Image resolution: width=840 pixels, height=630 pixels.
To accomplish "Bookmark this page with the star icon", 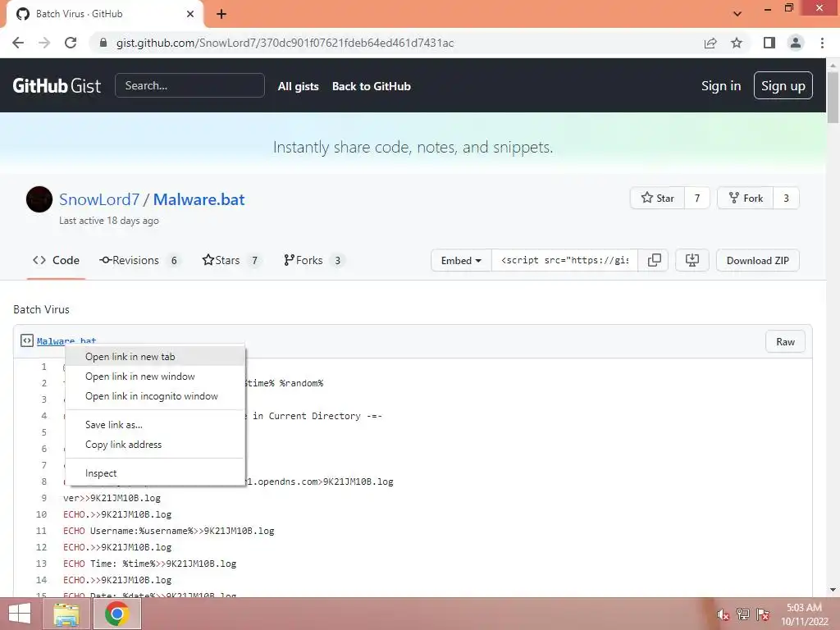I will [x=737, y=43].
